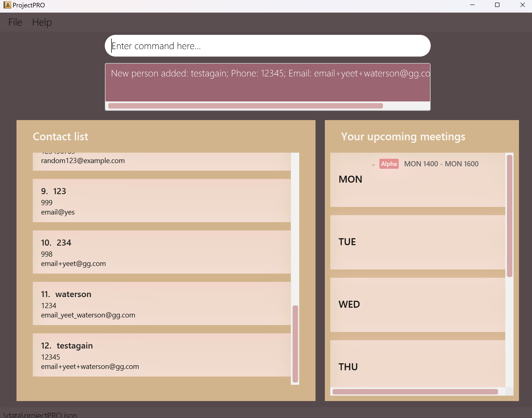Open the File menu
Image resolution: width=532 pixels, height=418 pixels.
(x=15, y=22)
